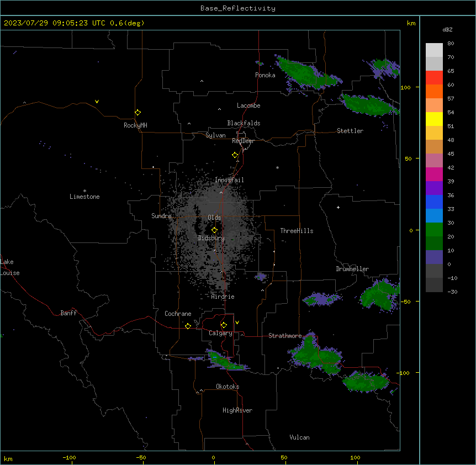Image resolution: width=476 pixels, height=465 pixels.
Task: Click the yellow v marker northeast of Calgary
Action: pyautogui.click(x=237, y=323)
